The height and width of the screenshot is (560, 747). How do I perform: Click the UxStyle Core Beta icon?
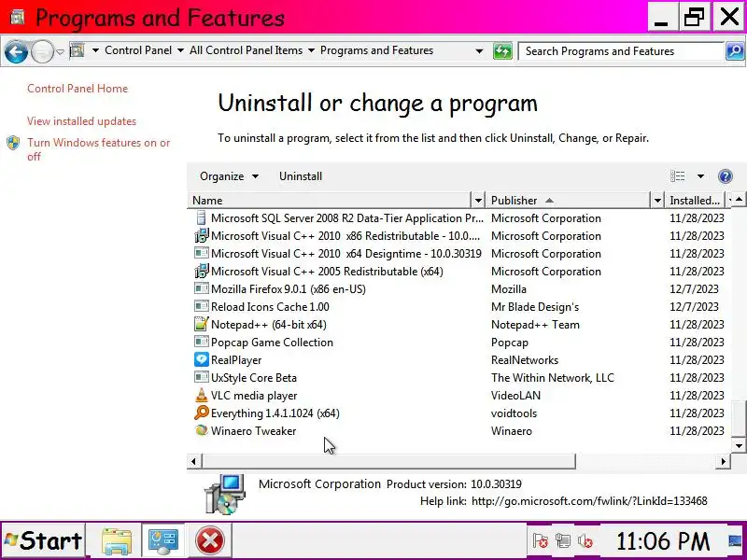tap(202, 377)
